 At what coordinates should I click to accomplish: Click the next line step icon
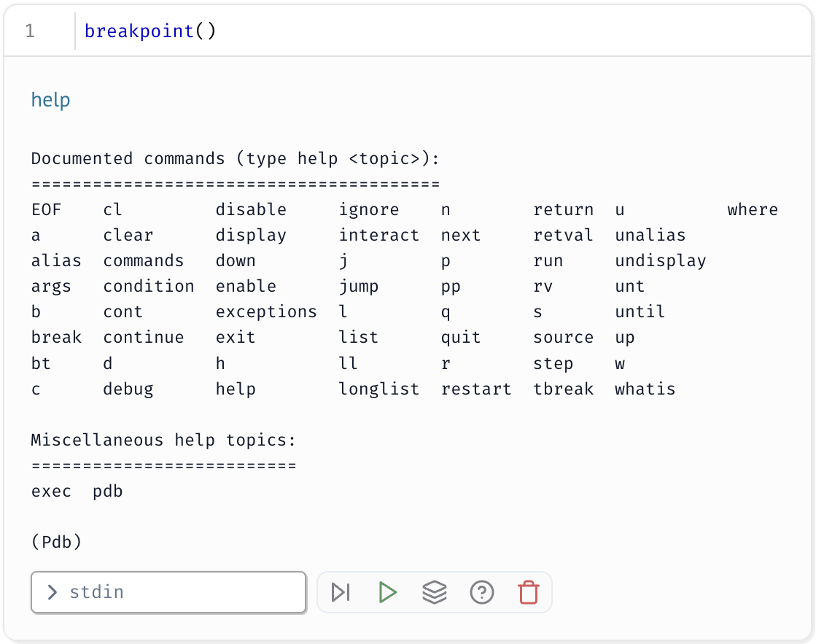point(341,592)
